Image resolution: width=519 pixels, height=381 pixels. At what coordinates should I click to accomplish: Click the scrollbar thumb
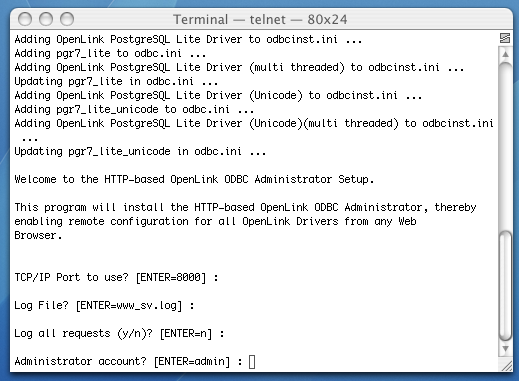[505, 286]
